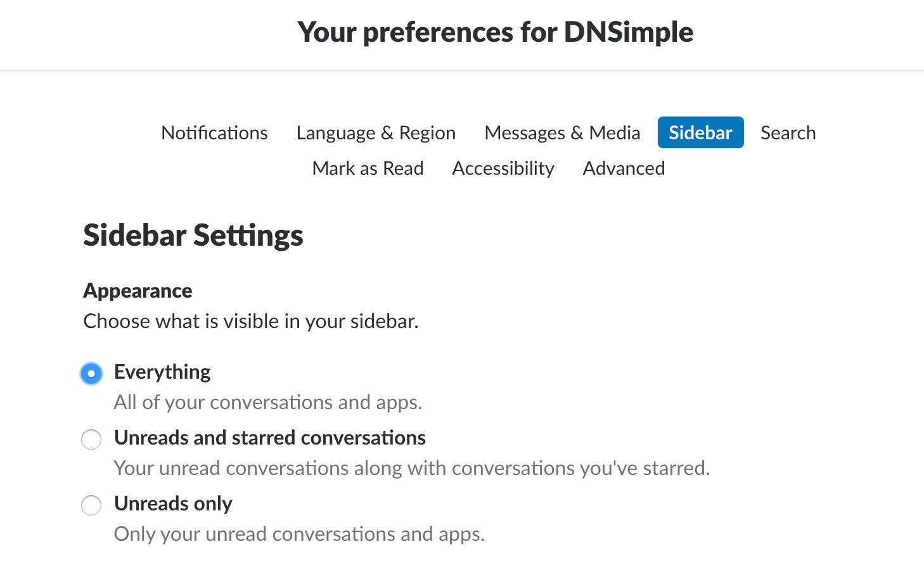Screen dimensions: 924x575
Task: Select the Everything radio button circle
Action: 91,374
